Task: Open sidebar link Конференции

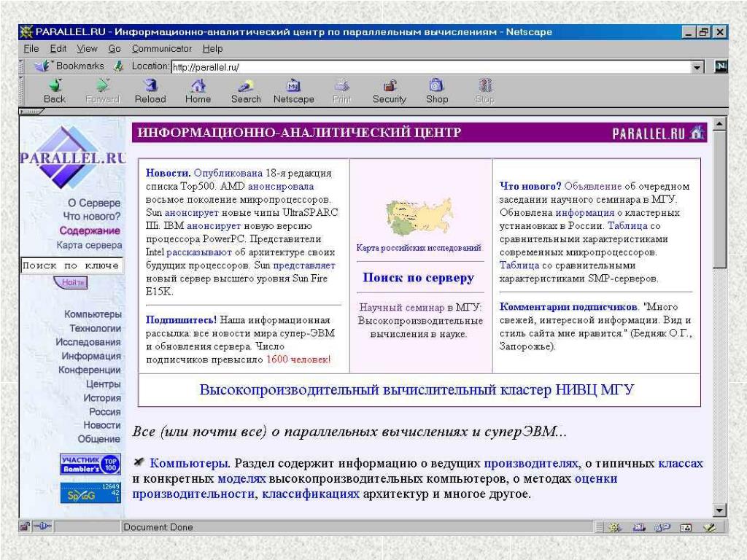Action: [90, 370]
